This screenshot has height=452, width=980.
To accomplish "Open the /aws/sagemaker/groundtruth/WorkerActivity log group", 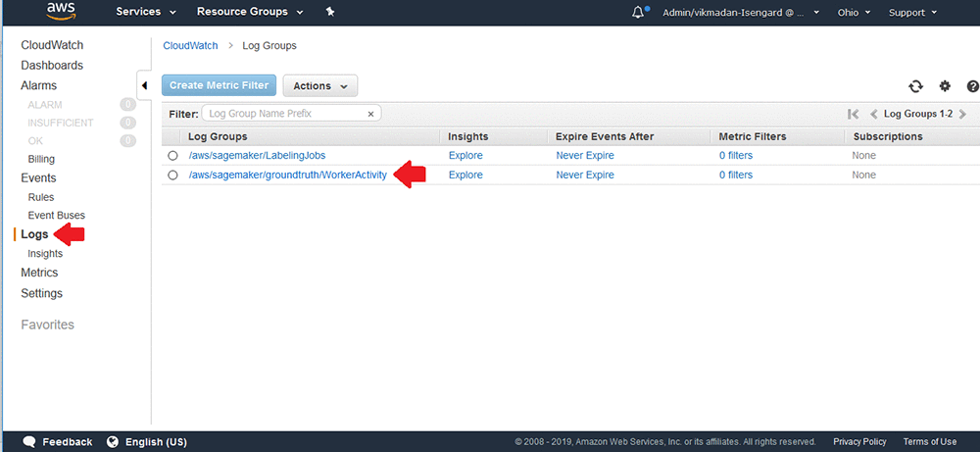I will 287,176.
